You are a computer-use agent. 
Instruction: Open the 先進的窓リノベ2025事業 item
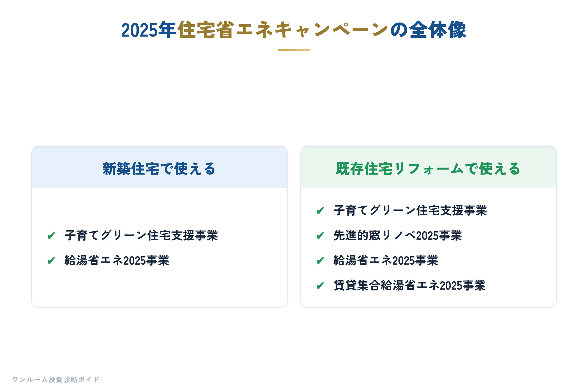coord(397,235)
